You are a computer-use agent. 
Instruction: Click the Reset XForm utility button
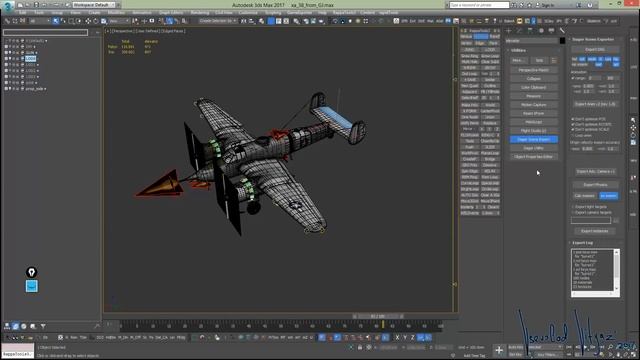click(x=533, y=113)
